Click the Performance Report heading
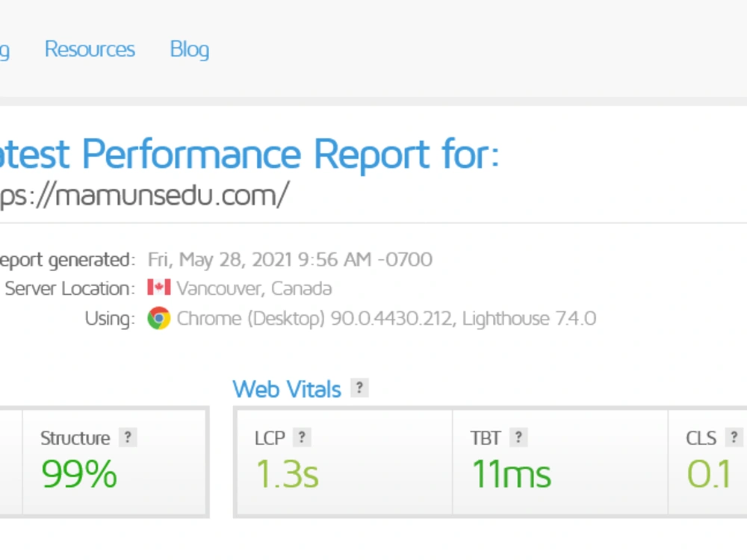747x560 pixels. click(x=249, y=155)
